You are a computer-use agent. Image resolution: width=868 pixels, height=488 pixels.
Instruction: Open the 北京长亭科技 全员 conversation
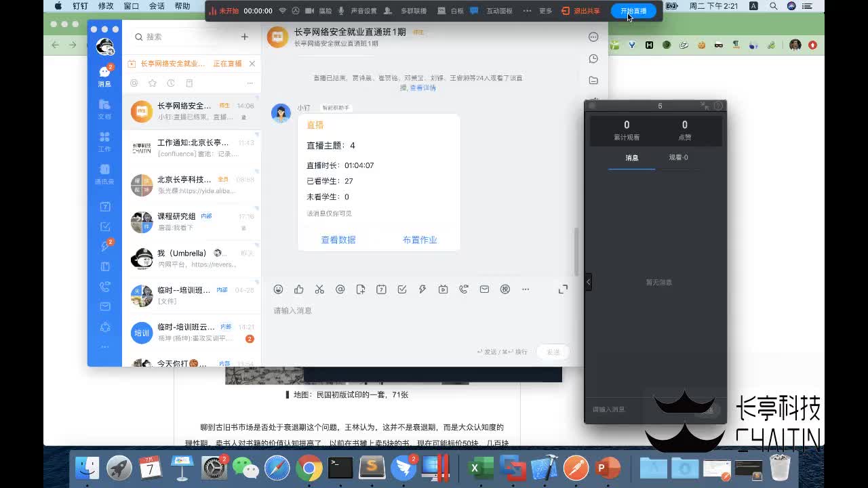191,184
